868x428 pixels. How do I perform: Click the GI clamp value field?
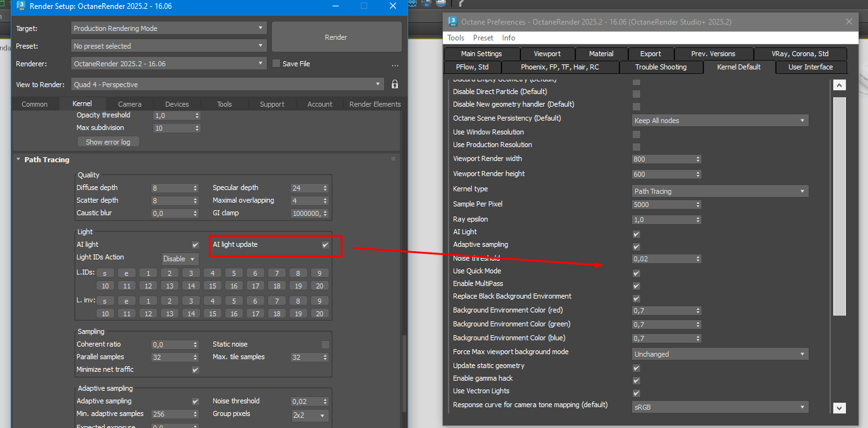(x=306, y=213)
